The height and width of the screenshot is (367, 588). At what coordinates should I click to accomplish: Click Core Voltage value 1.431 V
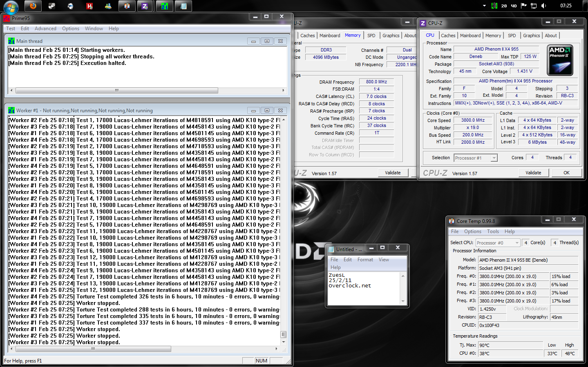525,71
